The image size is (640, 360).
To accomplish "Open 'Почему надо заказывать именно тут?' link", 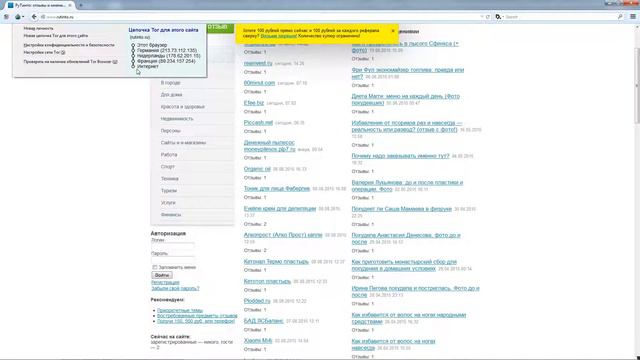I will tap(400, 156).
